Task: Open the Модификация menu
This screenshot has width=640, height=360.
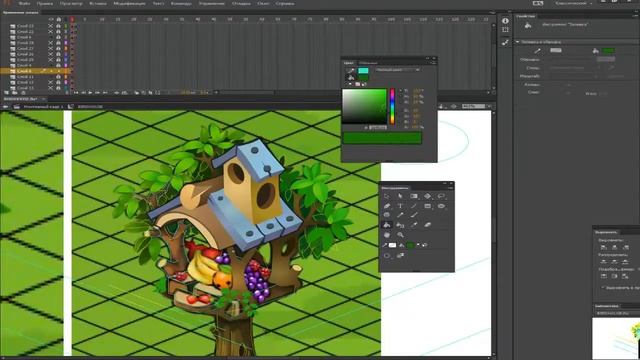Action: pos(129,3)
